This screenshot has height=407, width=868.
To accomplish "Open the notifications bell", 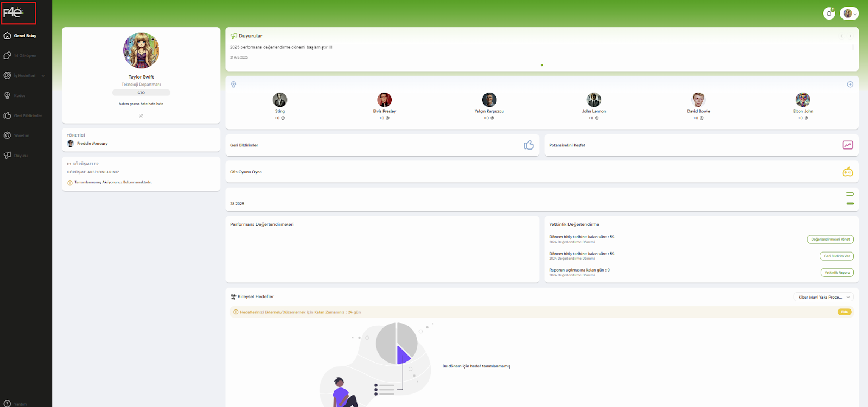I will tap(829, 14).
